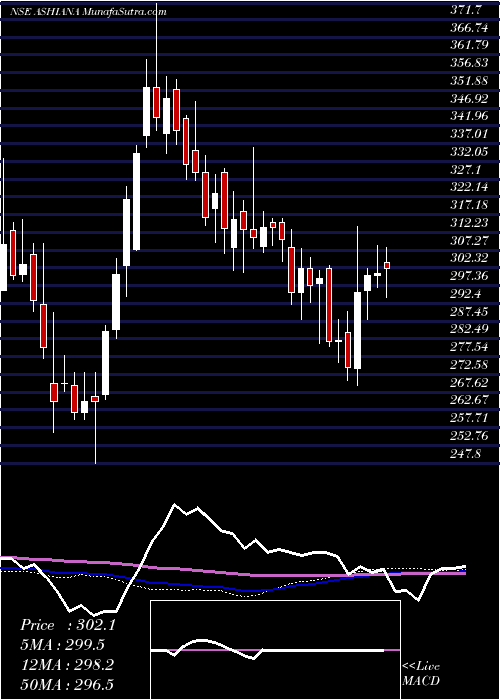Click the 297.36 price axis label

tap(469, 276)
